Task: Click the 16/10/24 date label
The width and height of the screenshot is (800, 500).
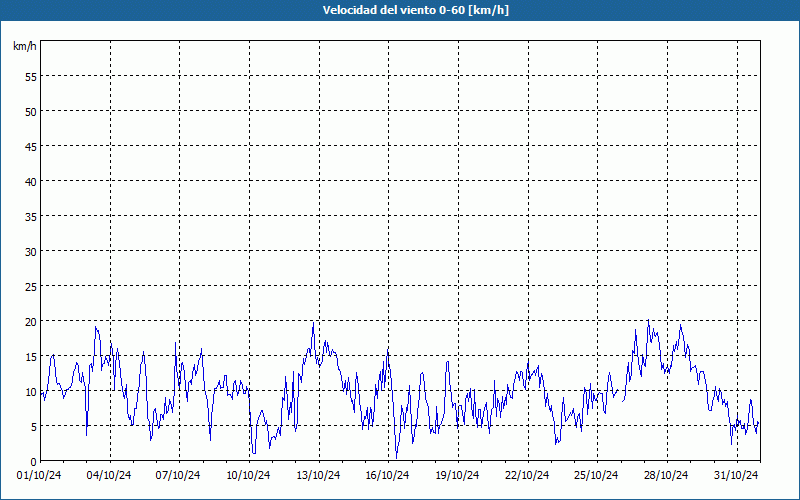Action: tap(388, 476)
